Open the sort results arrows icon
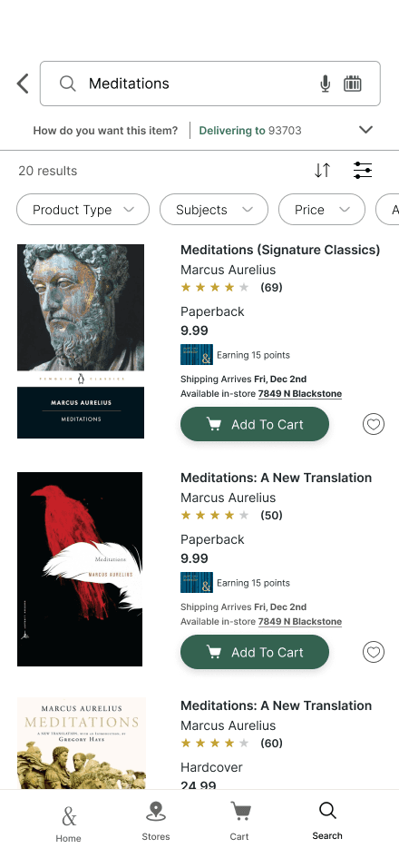399x868 pixels. 322,171
